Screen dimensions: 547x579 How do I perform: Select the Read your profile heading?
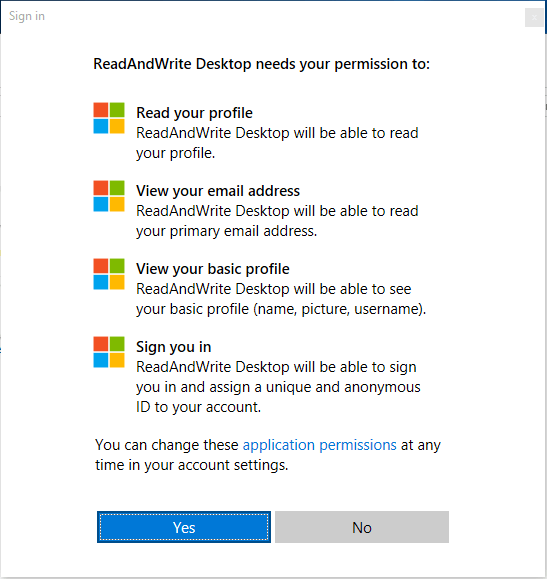tap(194, 113)
